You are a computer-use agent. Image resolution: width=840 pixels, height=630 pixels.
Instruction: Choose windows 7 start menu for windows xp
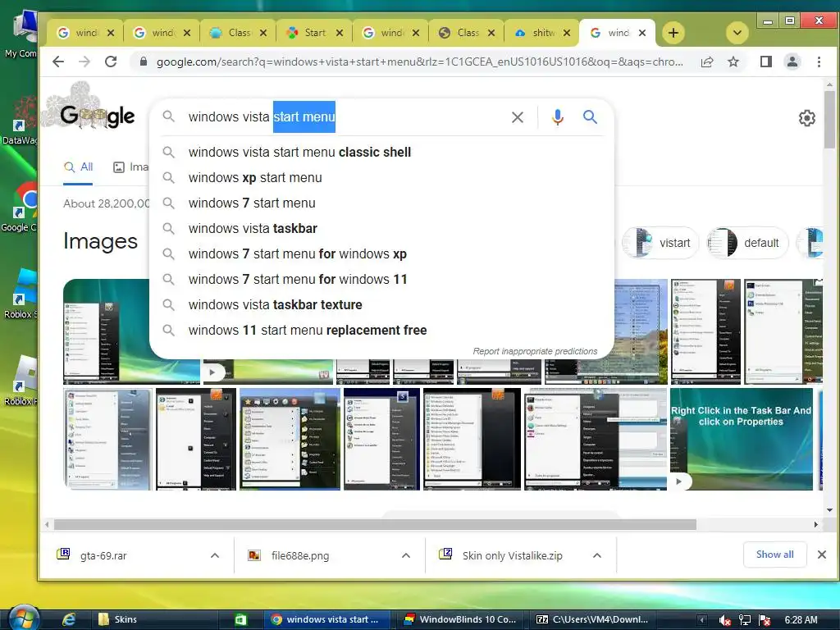(x=381, y=254)
